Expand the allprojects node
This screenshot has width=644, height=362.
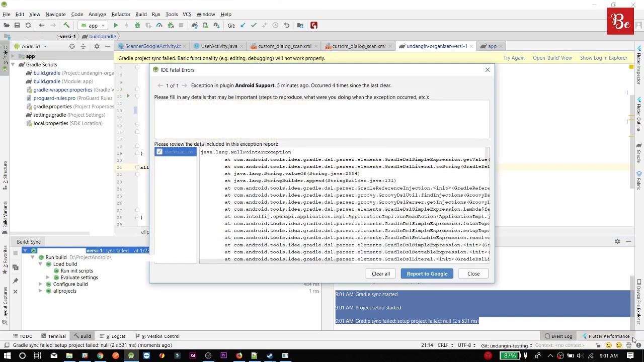(x=40, y=291)
